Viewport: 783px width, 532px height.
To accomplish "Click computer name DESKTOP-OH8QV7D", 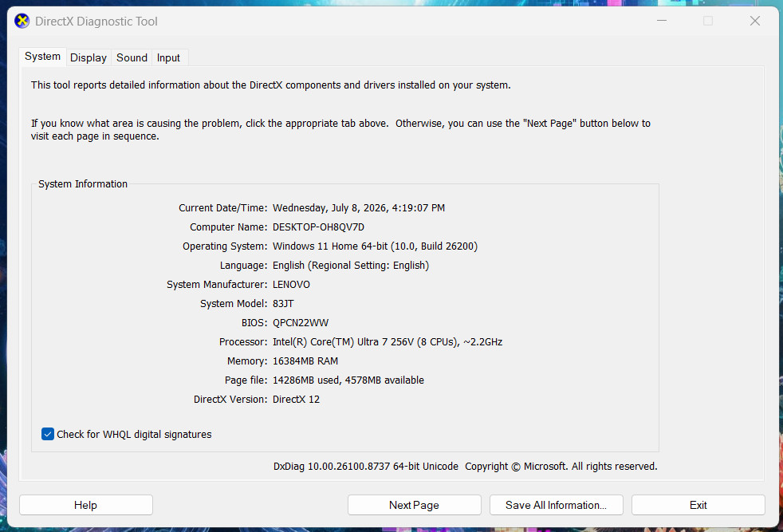I will (x=318, y=227).
